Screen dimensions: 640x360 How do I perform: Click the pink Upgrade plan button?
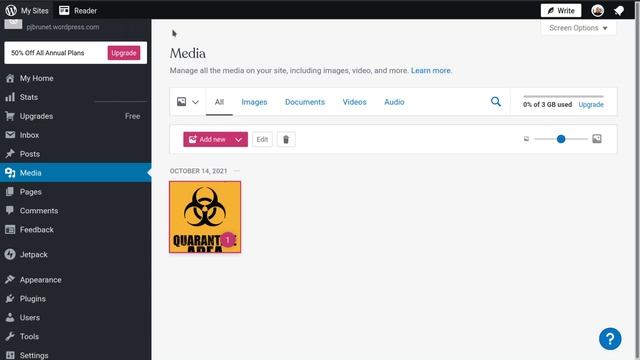124,53
